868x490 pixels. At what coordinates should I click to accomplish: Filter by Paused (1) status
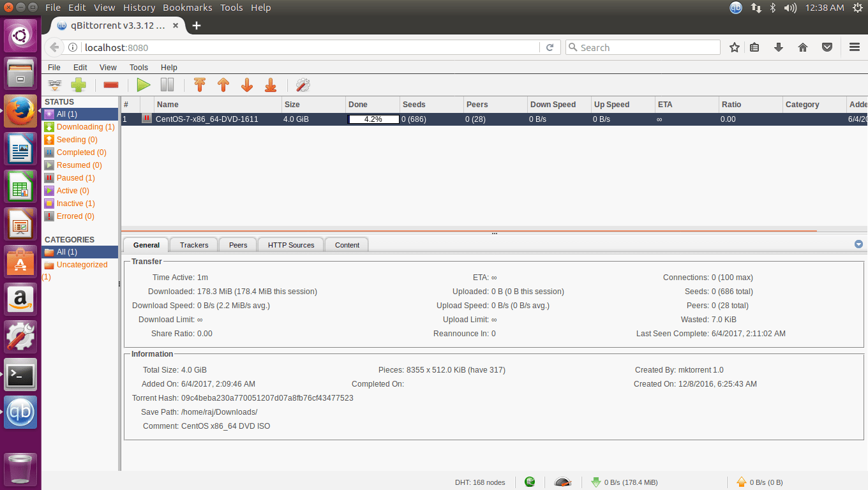point(80,178)
